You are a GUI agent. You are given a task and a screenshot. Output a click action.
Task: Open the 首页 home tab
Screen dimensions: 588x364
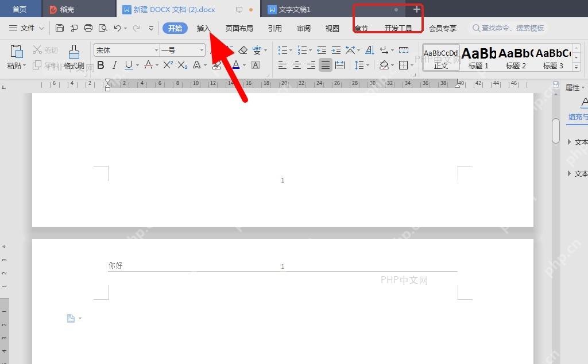[20, 9]
